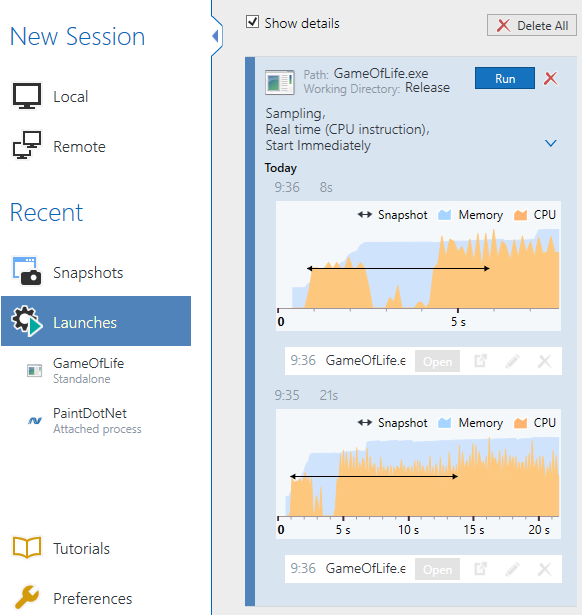The height and width of the screenshot is (615, 582).
Task: Delete the 21s session snapshot row
Action: pos(545,569)
